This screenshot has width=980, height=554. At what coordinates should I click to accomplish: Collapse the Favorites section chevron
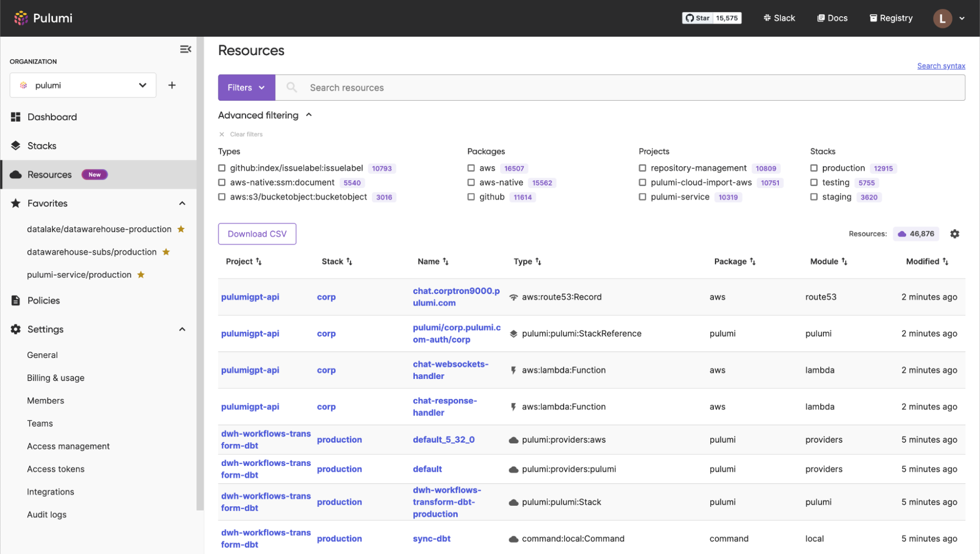click(x=182, y=203)
